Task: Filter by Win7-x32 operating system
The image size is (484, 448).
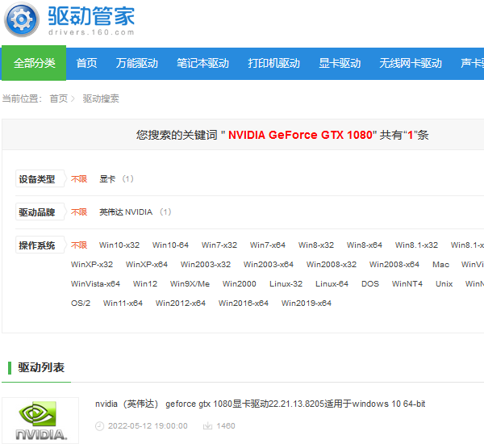Action: 219,245
